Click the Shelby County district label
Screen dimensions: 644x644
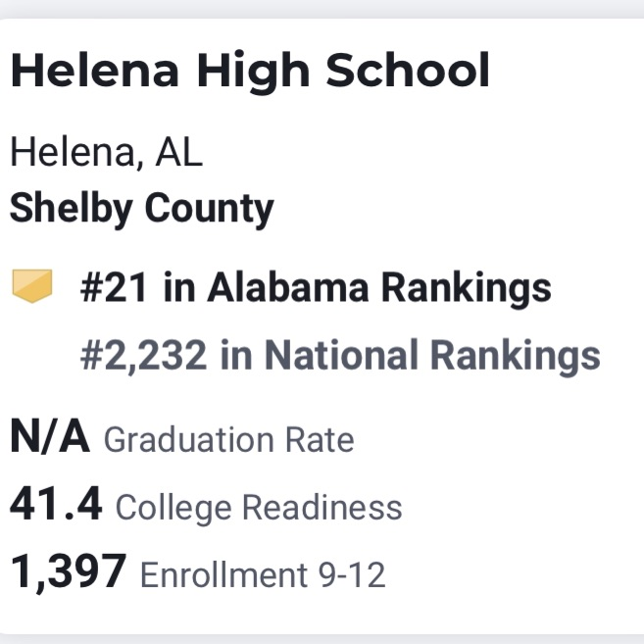pyautogui.click(x=142, y=209)
